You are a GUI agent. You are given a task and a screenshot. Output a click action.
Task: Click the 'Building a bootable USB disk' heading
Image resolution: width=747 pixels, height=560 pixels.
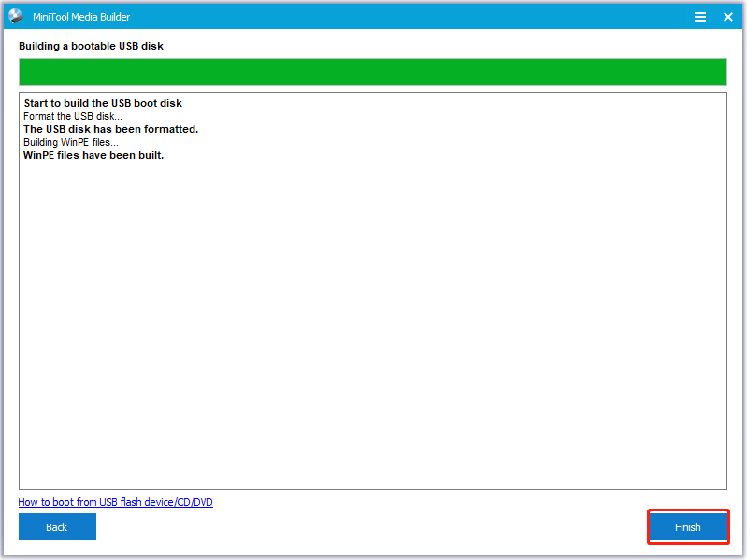91,46
